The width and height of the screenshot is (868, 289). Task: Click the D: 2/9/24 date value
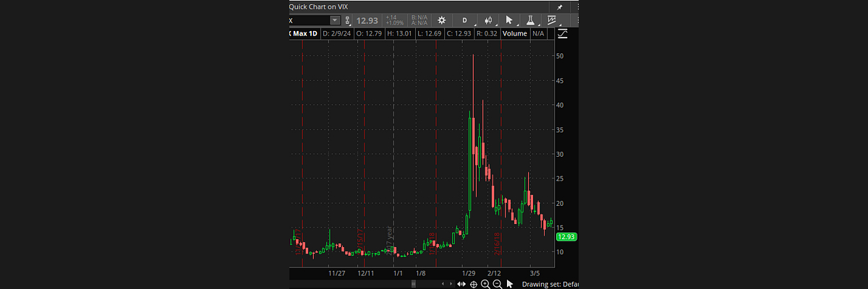tap(336, 33)
